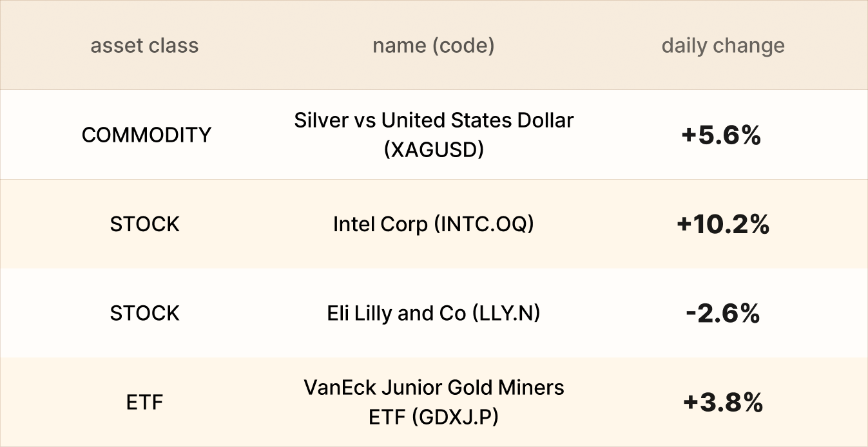Click the -2.6% daily change value
Screen dimensions: 868x447
pos(722,313)
